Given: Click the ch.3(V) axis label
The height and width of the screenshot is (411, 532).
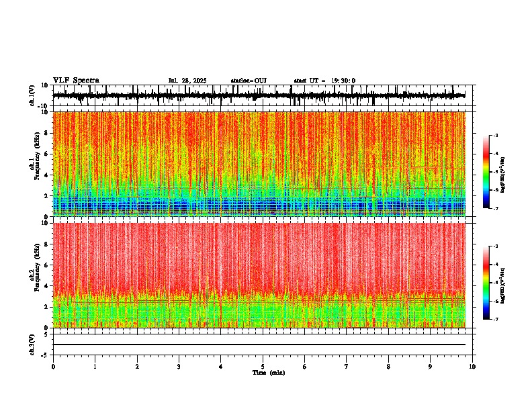Looking at the screenshot, I should click(x=32, y=345).
